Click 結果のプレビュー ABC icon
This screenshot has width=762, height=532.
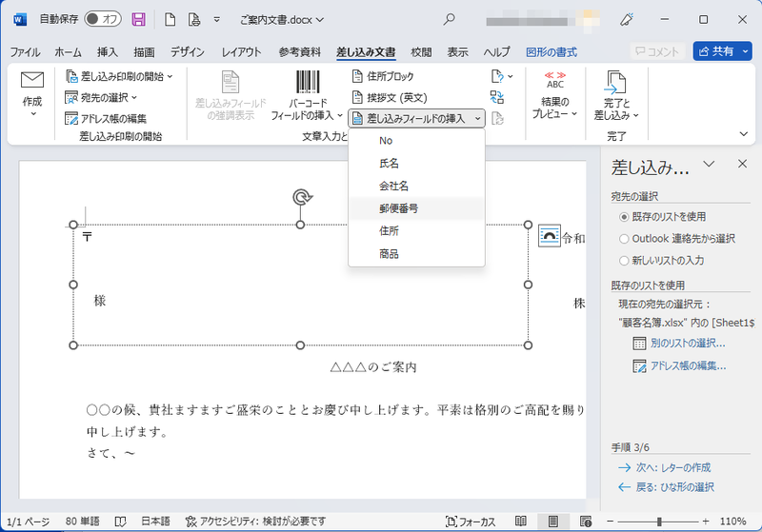click(x=555, y=81)
